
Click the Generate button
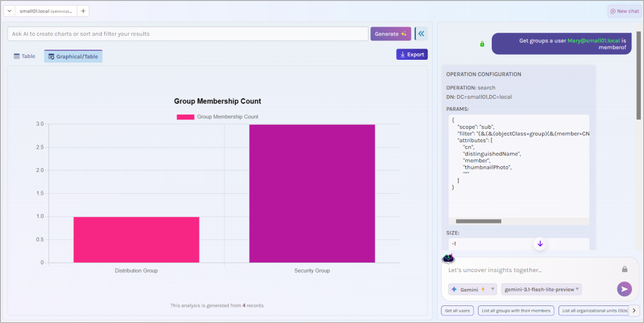coord(391,34)
